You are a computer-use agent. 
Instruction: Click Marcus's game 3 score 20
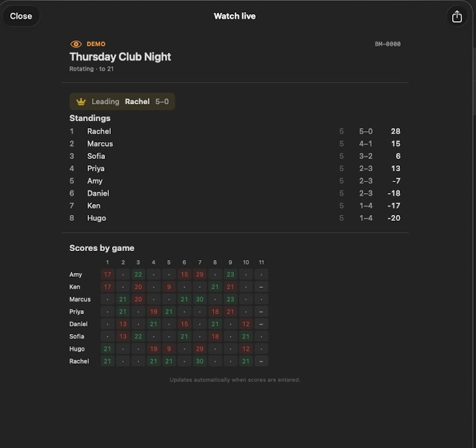pos(138,299)
